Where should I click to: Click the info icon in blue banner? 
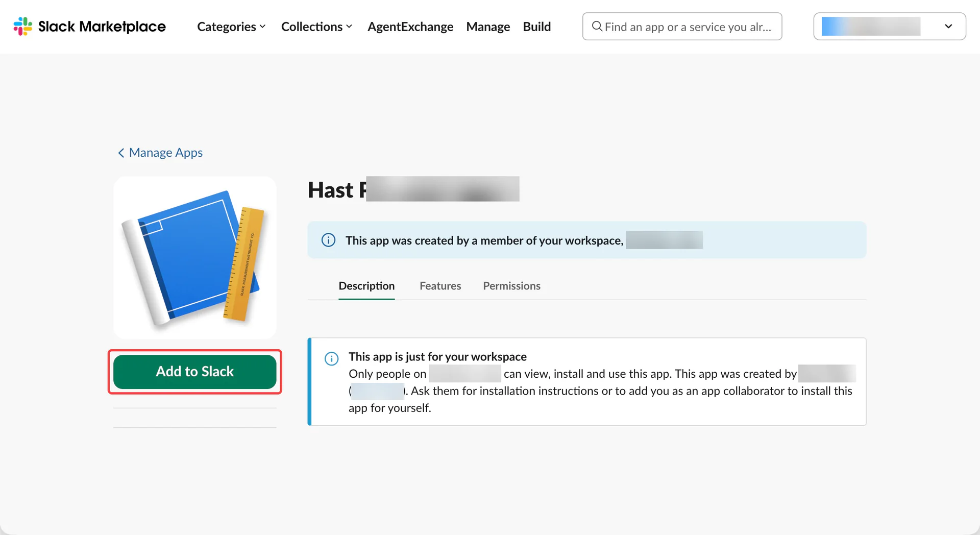point(328,240)
